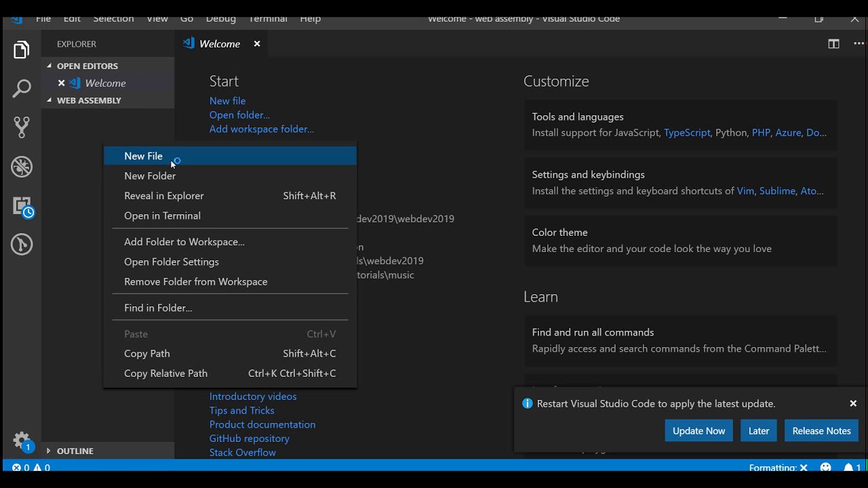Click the split editor icon

pos(833,44)
